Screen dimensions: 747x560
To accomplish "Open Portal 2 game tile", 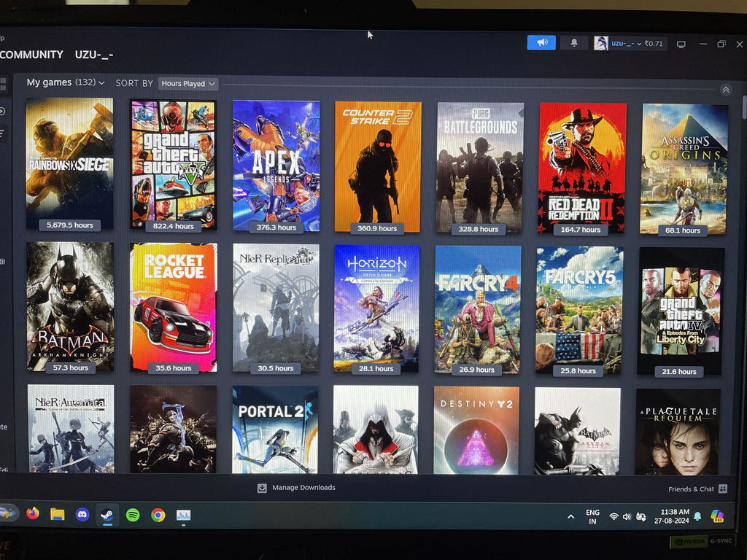I will (275, 429).
